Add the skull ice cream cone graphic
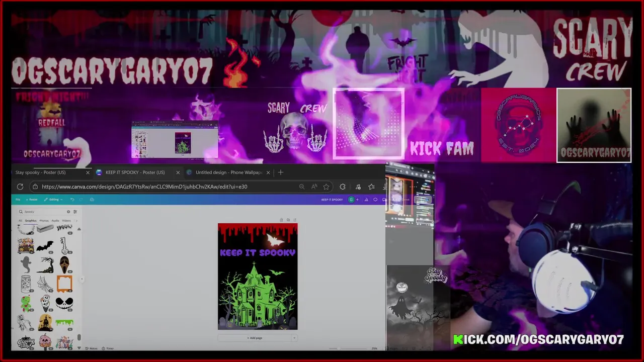This screenshot has height=362, width=644. pyautogui.click(x=45, y=303)
